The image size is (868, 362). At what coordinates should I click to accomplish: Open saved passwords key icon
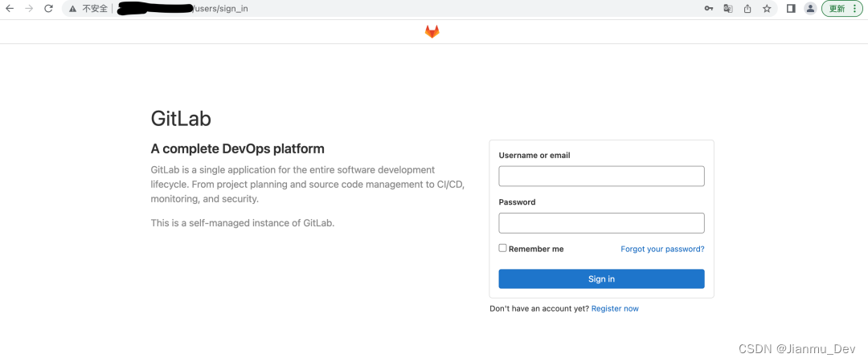[709, 8]
